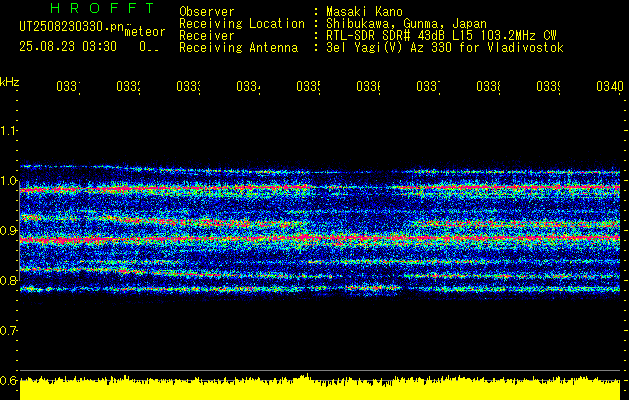Select the file name UT2508230330.pn

pyautogui.click(x=71, y=27)
